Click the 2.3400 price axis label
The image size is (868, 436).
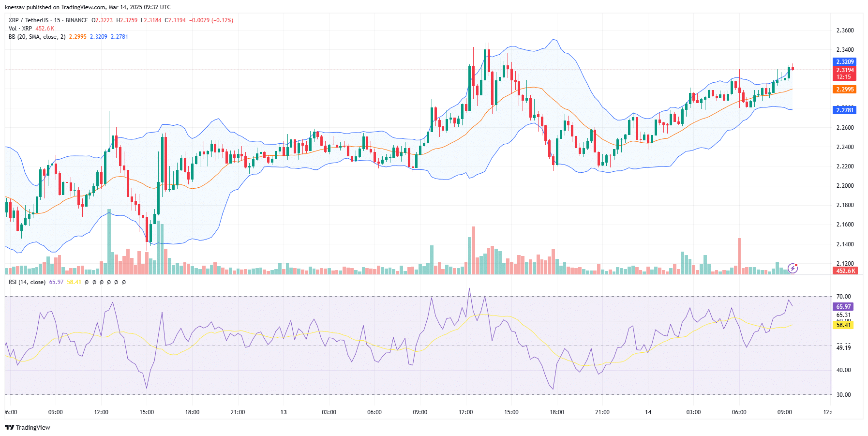(845, 50)
